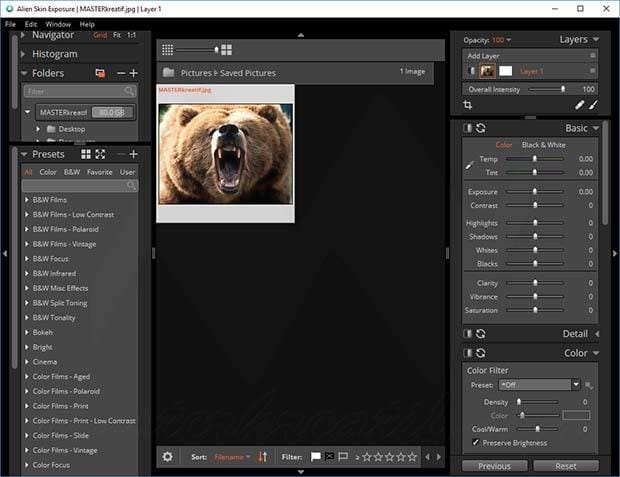Switch presets to grid thumbnail view
This screenshot has width=620, height=477.
tap(86, 154)
